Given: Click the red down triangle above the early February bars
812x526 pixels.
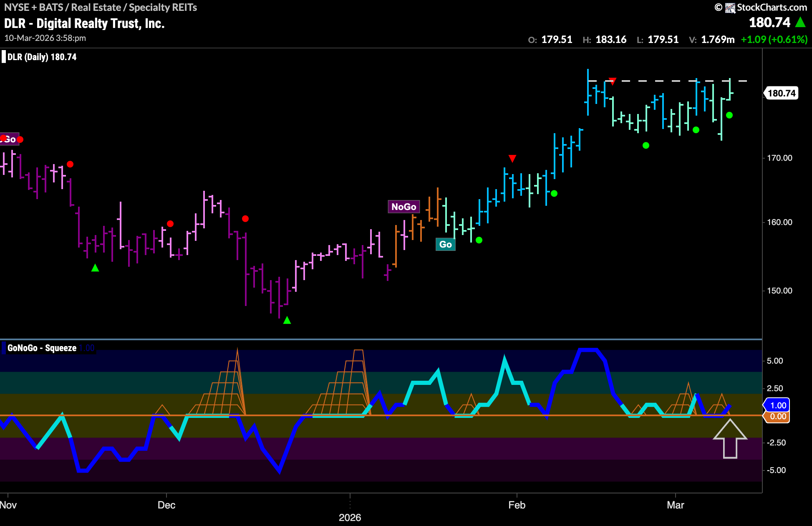Looking at the screenshot, I should [512, 158].
